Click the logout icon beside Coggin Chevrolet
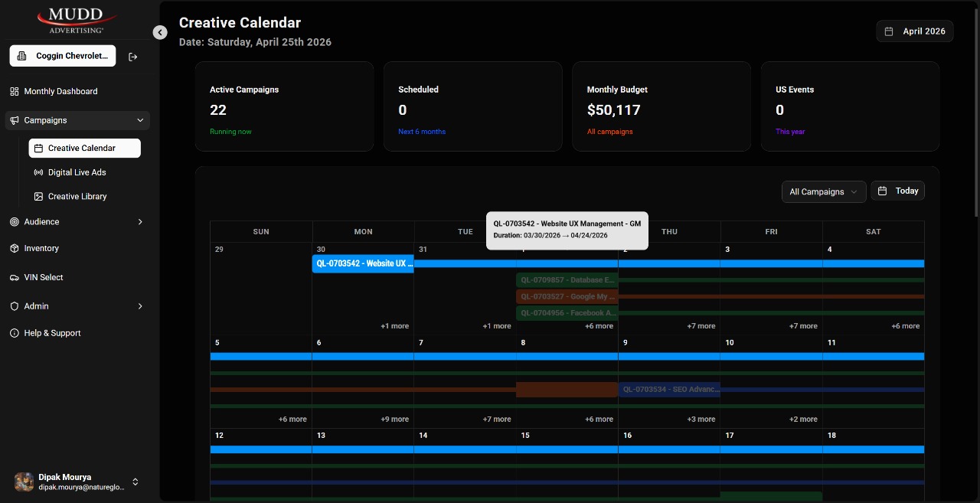The image size is (980, 503). [132, 56]
